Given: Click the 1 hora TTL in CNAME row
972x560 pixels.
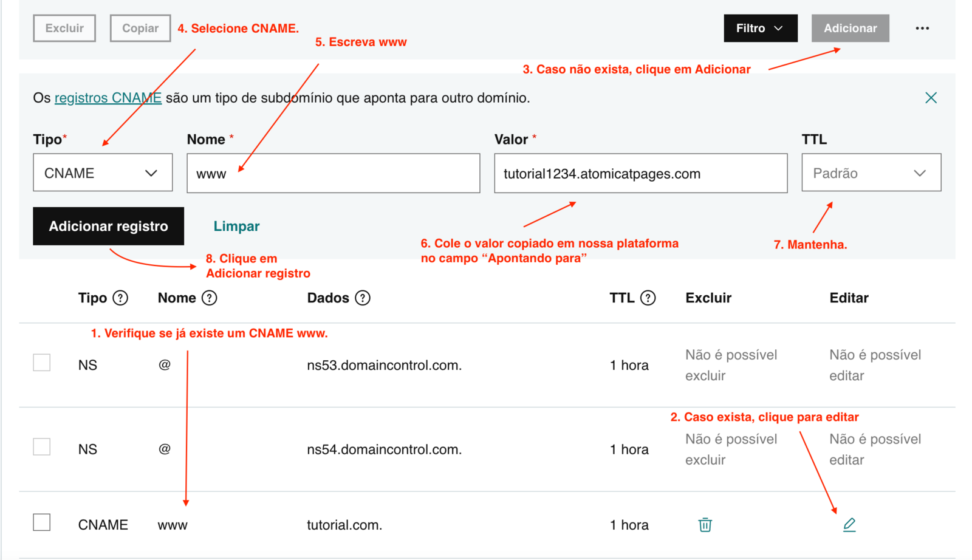Looking at the screenshot, I should 629,525.
